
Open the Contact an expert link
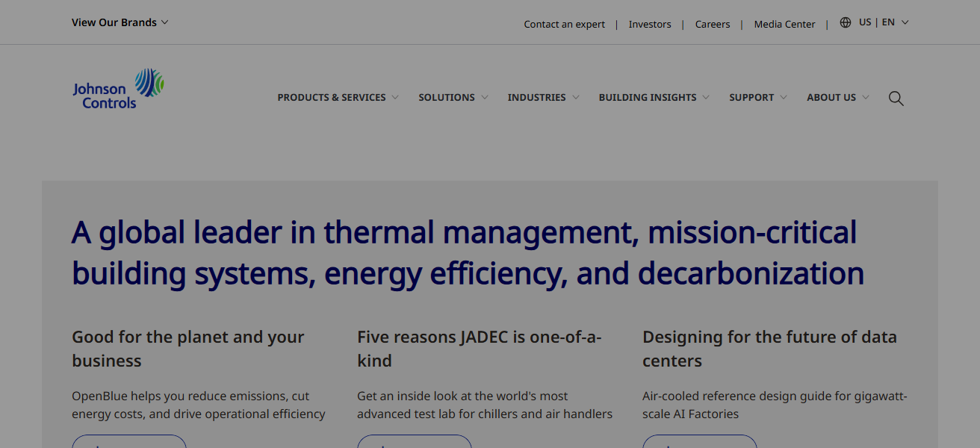[565, 24]
